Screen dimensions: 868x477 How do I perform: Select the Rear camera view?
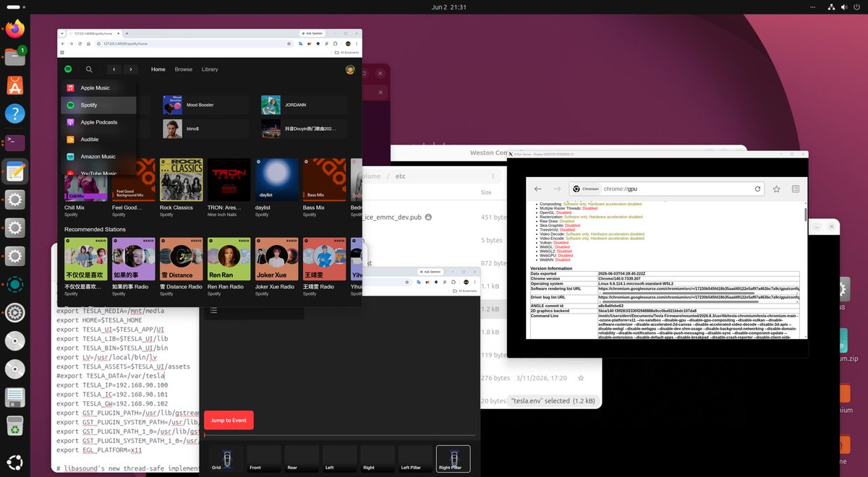click(302, 459)
